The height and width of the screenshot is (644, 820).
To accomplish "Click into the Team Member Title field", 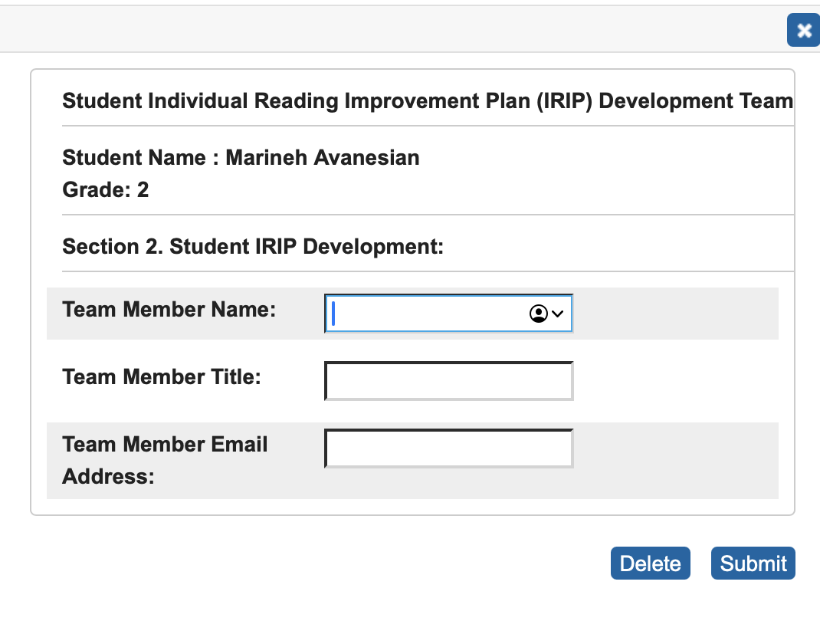I will (x=448, y=381).
